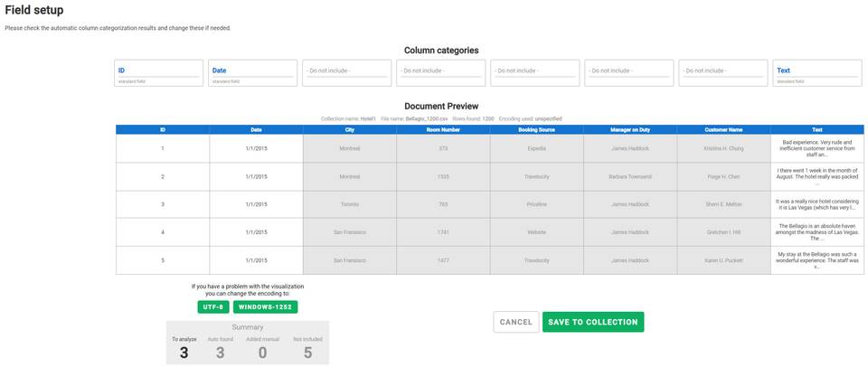Viewport: 868px width, 367px height.
Task: Click the City column header
Action: [x=350, y=129]
